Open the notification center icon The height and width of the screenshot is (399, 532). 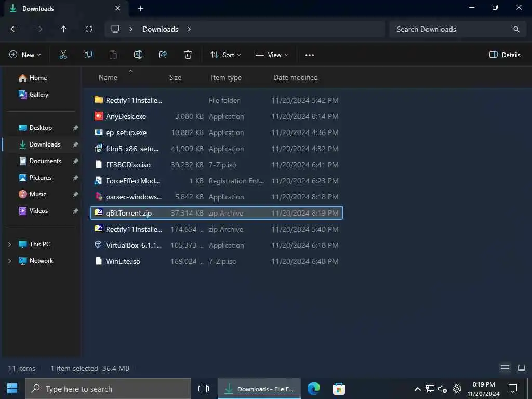coord(513,389)
